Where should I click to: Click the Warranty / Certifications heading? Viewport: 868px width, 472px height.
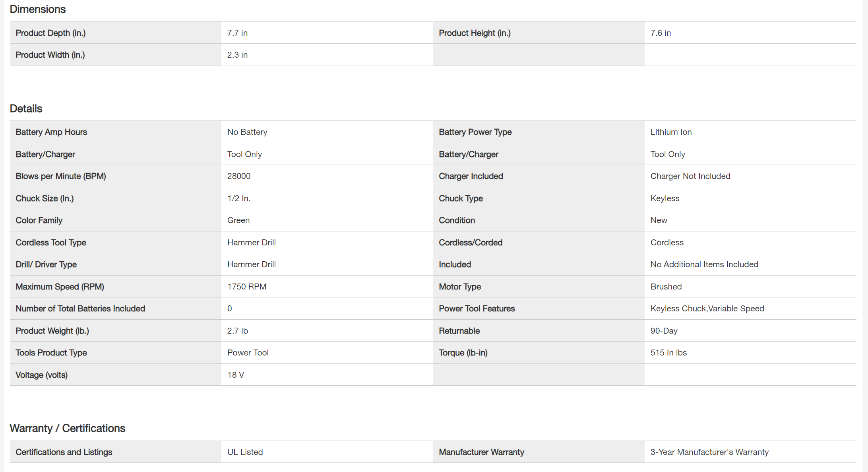(67, 428)
